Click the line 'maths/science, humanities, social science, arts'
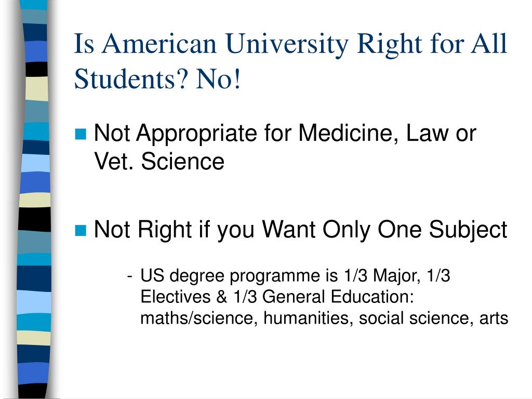The height and width of the screenshot is (399, 532). tap(324, 318)
